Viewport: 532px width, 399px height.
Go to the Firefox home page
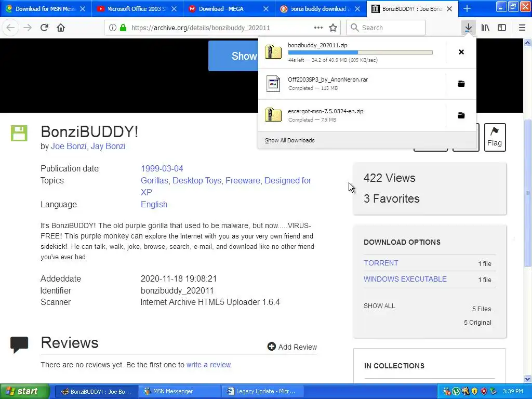point(61,28)
